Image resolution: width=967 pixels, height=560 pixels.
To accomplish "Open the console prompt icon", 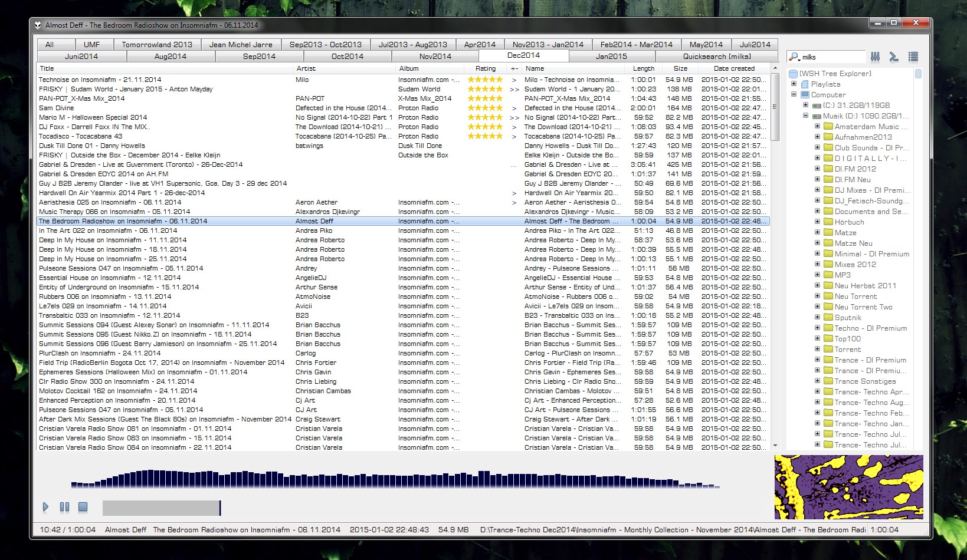I will (894, 57).
